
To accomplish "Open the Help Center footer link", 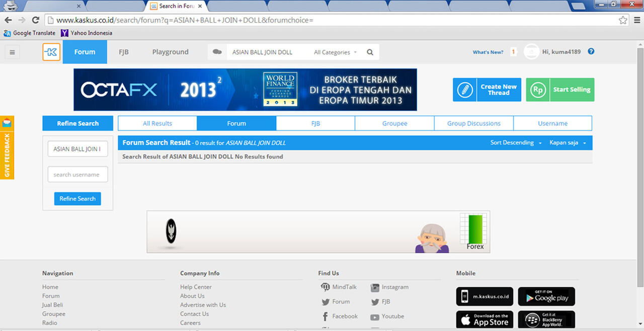I will pos(196,287).
